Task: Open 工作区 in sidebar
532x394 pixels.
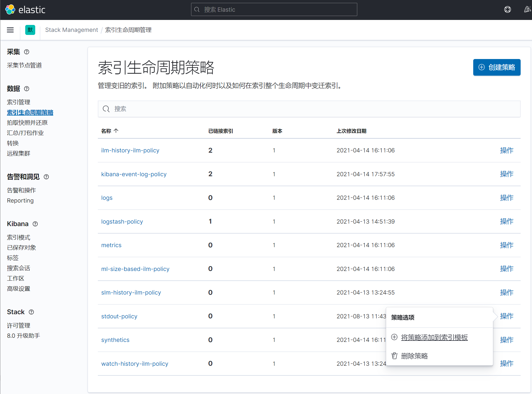Action: [16, 278]
